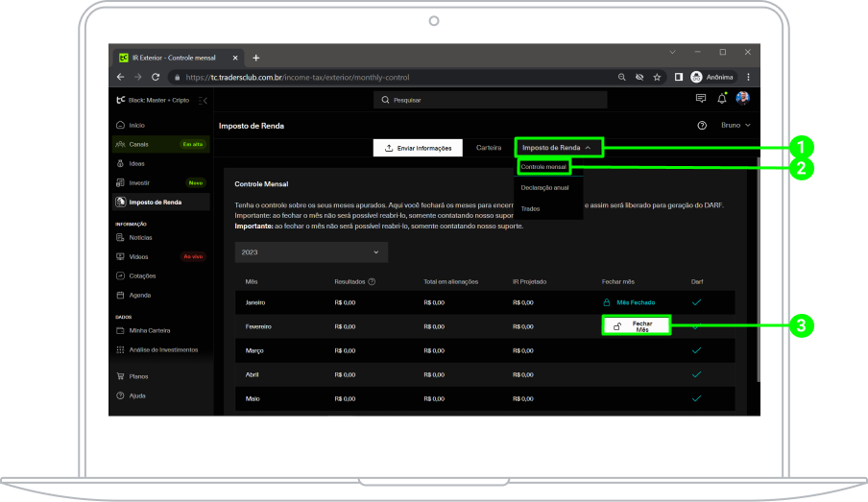This screenshot has height=502, width=868.
Task: Select Controle mensal from the dropdown
Action: [543, 167]
